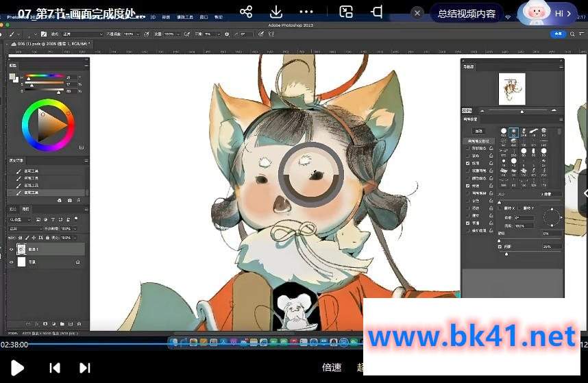
Task: Hide the 图层 1 layer visibility eye
Action: click(x=11, y=249)
